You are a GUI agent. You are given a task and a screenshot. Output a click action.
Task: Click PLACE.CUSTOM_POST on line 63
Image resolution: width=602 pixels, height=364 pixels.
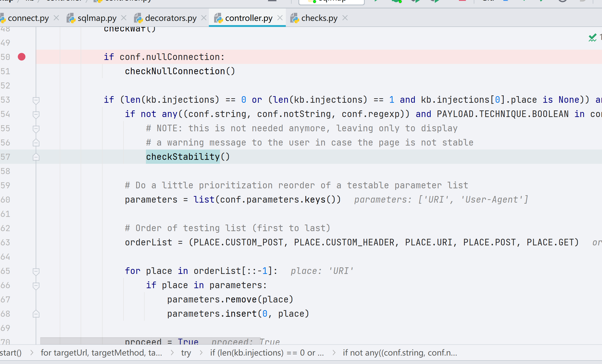(x=238, y=242)
